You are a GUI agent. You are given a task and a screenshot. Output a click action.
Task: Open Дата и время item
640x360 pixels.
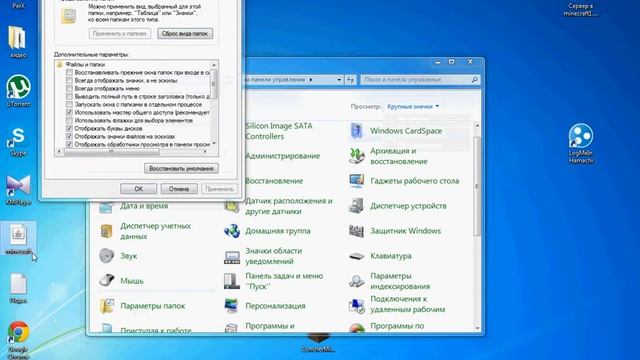click(x=133, y=206)
